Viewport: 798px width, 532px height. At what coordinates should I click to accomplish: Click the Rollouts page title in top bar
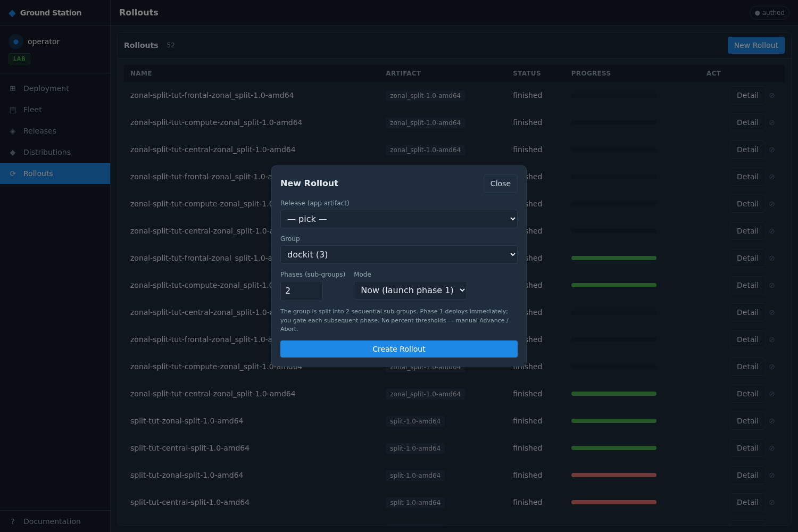pos(139,12)
